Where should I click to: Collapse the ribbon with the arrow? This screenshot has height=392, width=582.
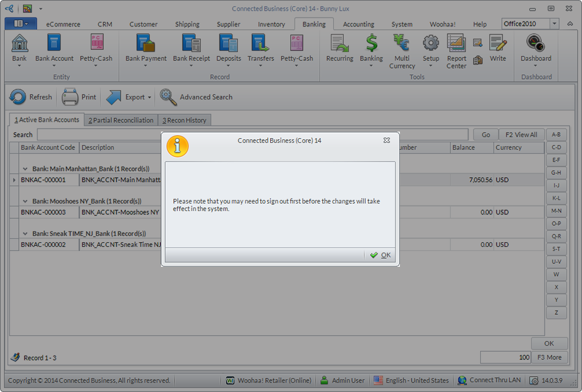570,24
